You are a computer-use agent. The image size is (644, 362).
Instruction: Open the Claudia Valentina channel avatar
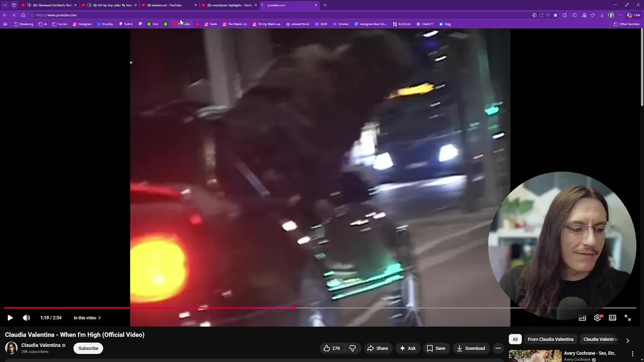[11, 348]
